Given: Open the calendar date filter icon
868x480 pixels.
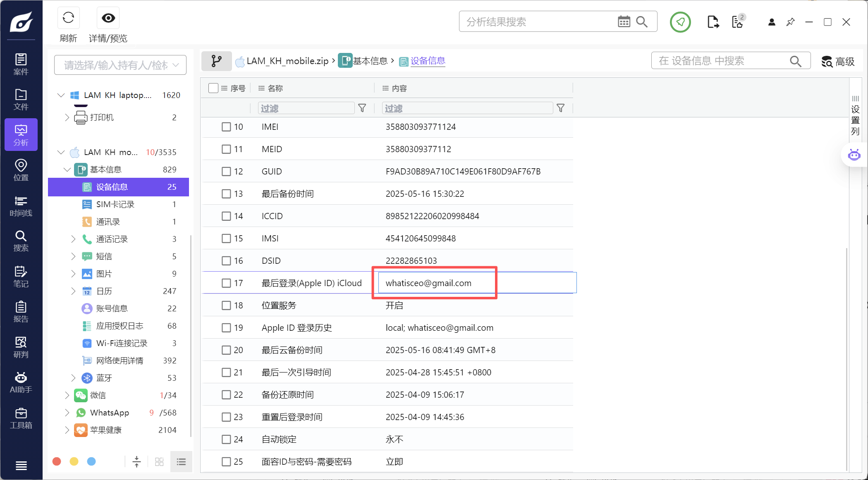Looking at the screenshot, I should (624, 21).
